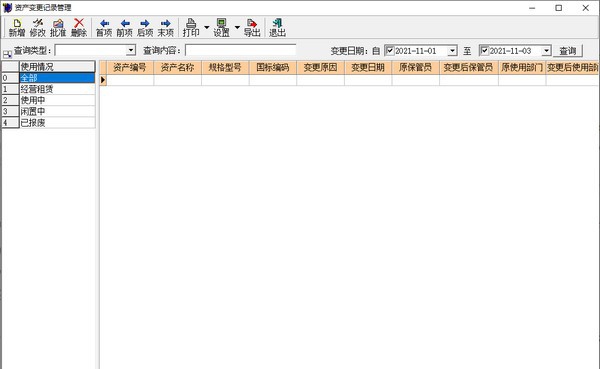Click the small icon left of 查询类型

[7, 54]
